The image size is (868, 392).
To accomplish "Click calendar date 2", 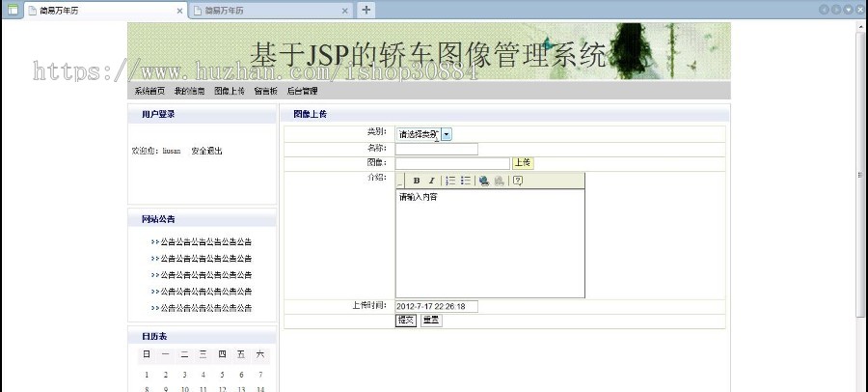I will (166, 375).
